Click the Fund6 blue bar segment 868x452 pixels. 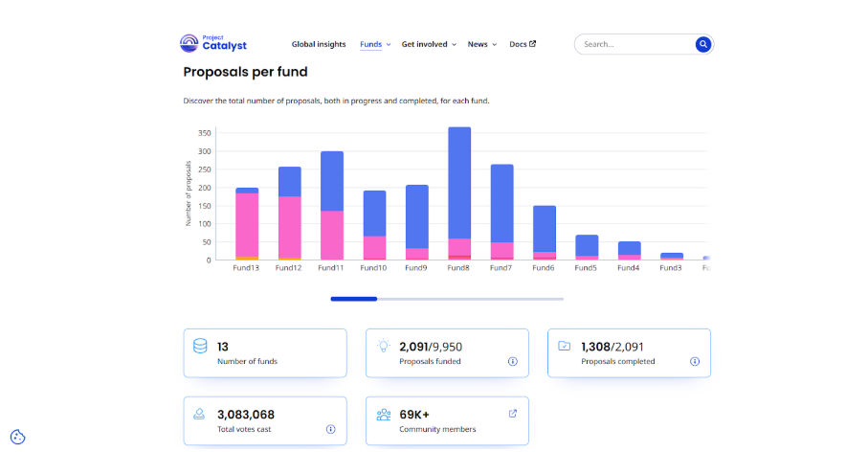(x=545, y=229)
